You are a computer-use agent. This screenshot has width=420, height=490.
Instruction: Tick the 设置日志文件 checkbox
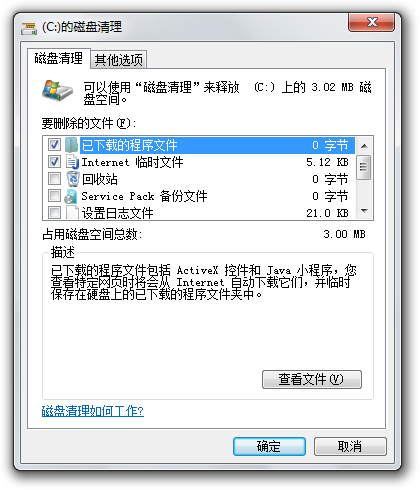pos(54,212)
